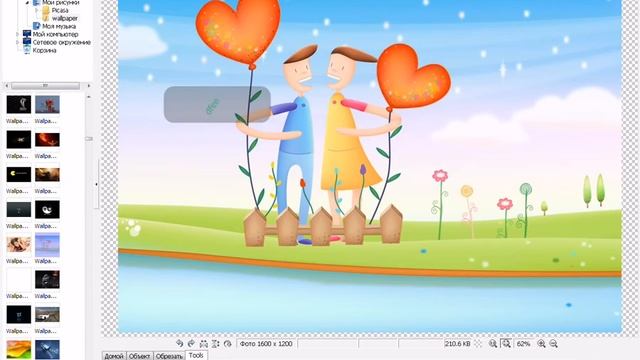
Task: Open the plain white wallpaper thumbnail
Action: click(x=19, y=280)
